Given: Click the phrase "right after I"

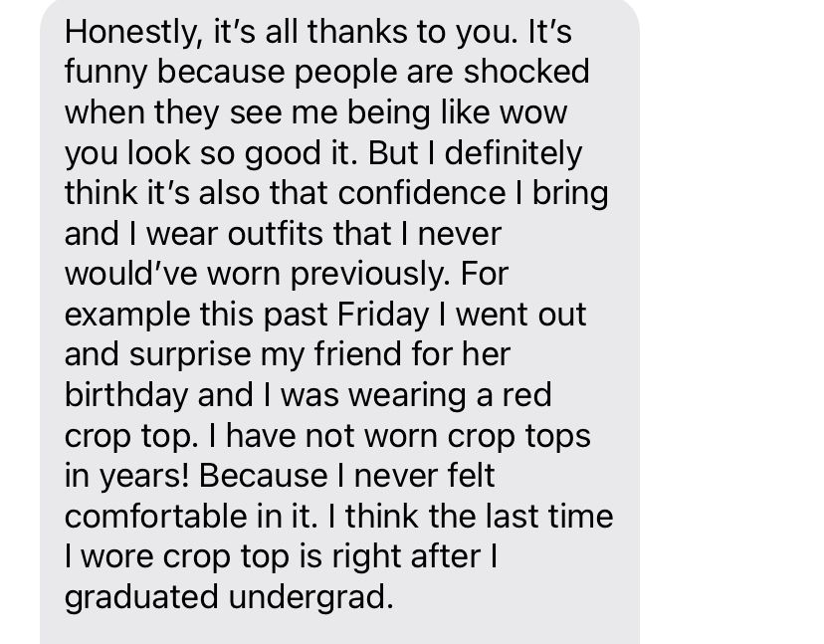Looking at the screenshot, I should [x=415, y=557].
